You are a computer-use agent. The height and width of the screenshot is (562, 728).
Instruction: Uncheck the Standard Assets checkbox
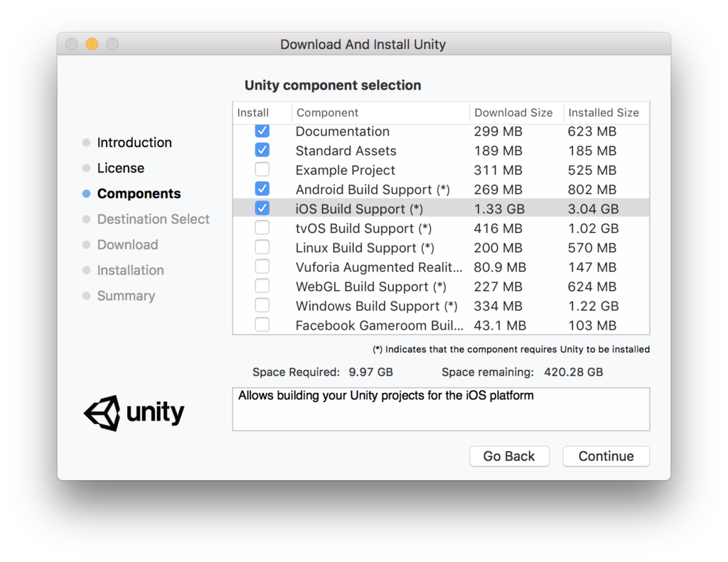pos(262,151)
